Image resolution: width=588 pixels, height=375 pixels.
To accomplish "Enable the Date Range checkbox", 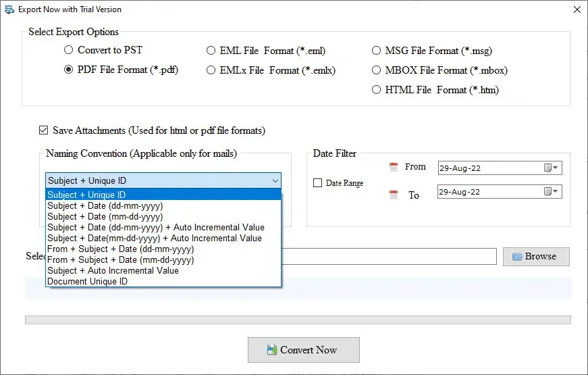I will coord(317,183).
